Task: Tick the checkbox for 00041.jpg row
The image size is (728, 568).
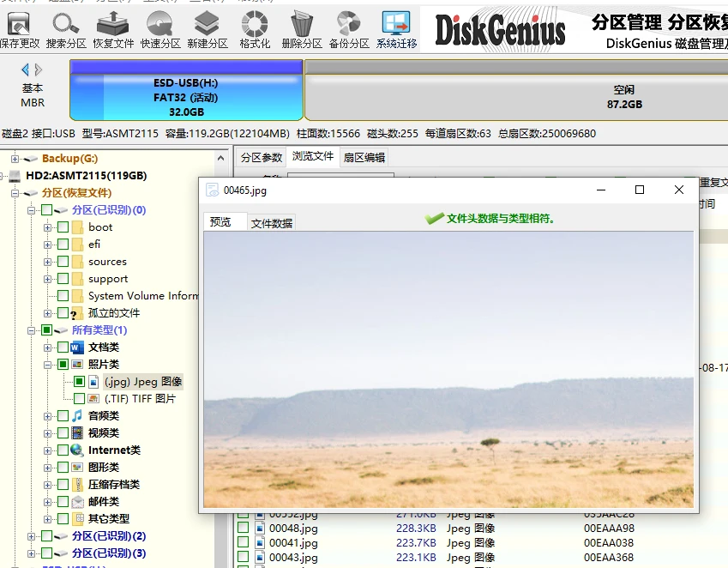Action: (x=243, y=542)
